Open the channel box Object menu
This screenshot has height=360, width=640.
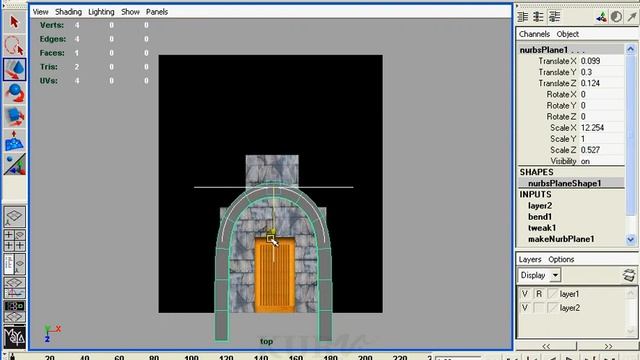click(x=567, y=34)
